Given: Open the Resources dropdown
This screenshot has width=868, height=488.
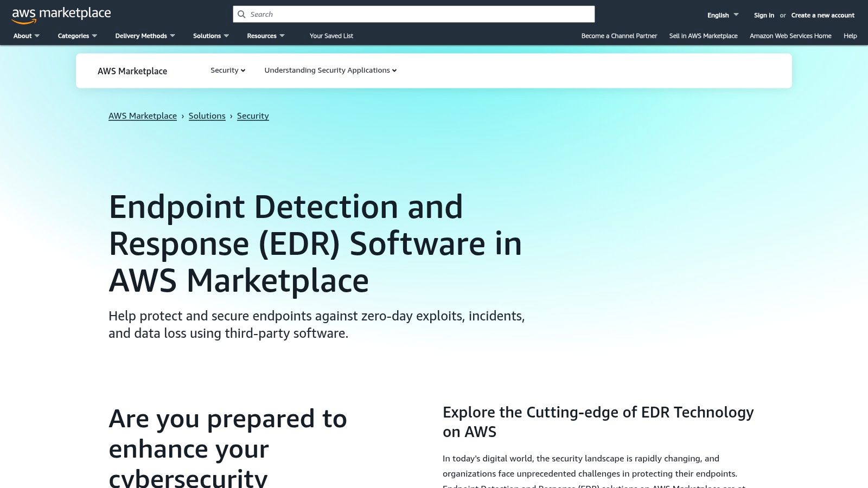Looking at the screenshot, I should tap(265, 36).
